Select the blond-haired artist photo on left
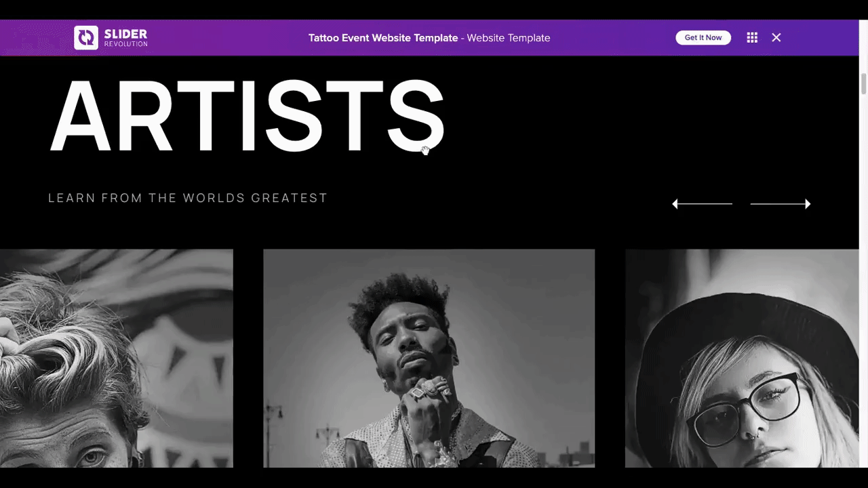 point(117,359)
